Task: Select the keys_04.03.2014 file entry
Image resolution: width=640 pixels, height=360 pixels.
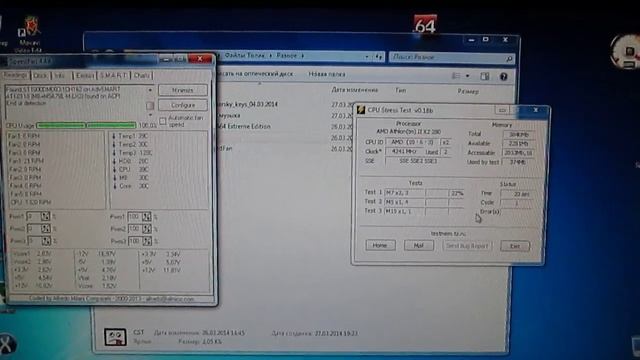Action: pos(247,104)
